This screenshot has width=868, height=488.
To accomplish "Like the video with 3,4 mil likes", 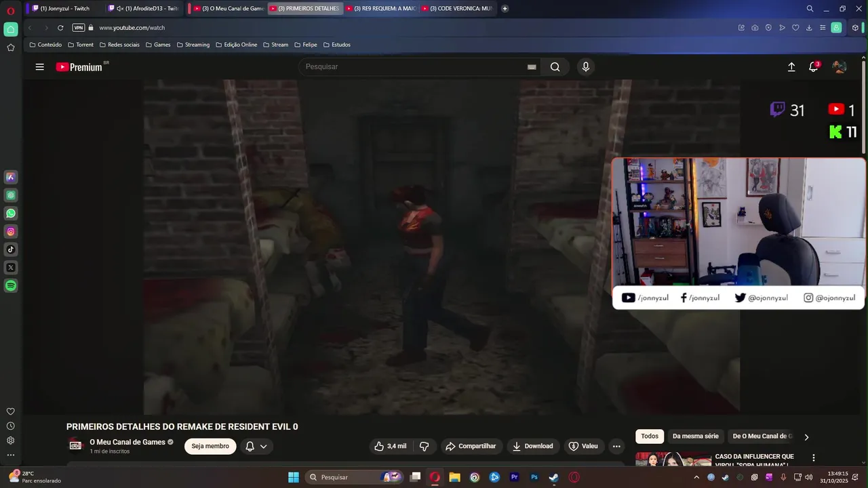I will pyautogui.click(x=390, y=446).
